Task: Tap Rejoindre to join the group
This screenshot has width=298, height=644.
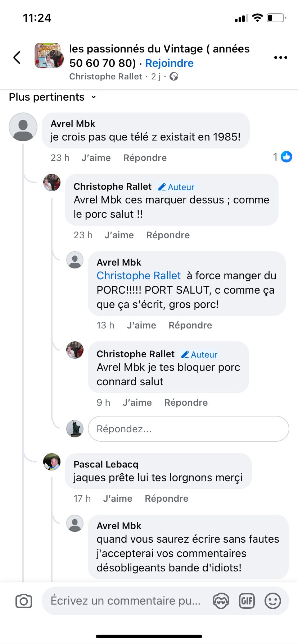Action: point(169,63)
